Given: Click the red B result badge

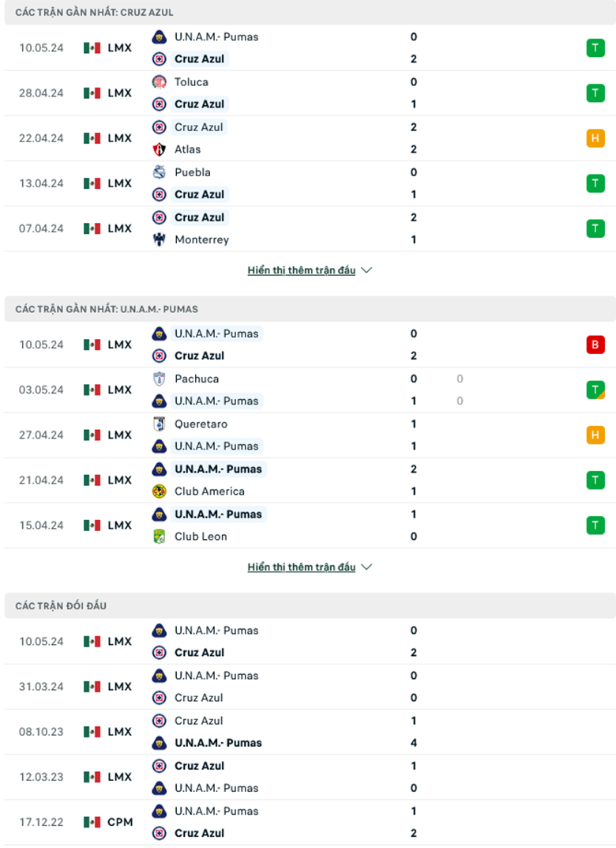Looking at the screenshot, I should point(595,345).
